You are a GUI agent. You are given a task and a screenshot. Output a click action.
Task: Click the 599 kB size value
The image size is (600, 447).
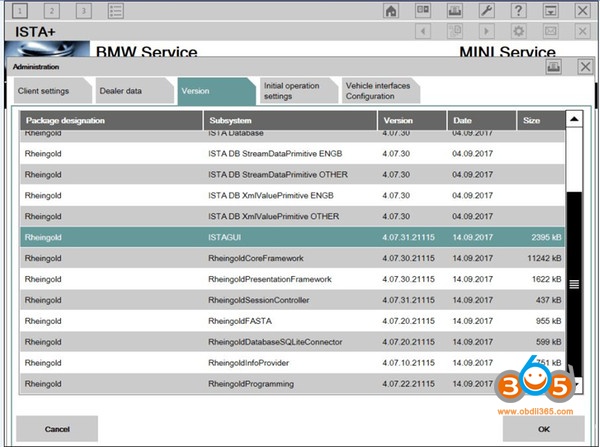[548, 342]
